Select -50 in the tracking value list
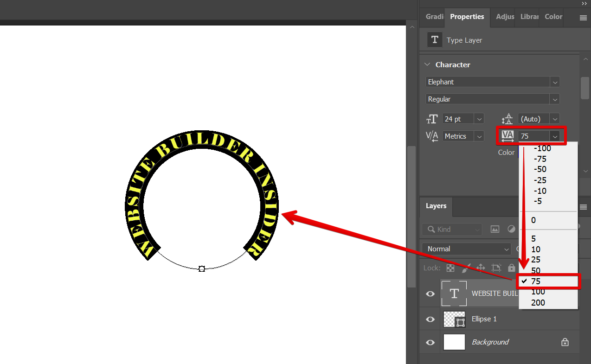 [540, 169]
